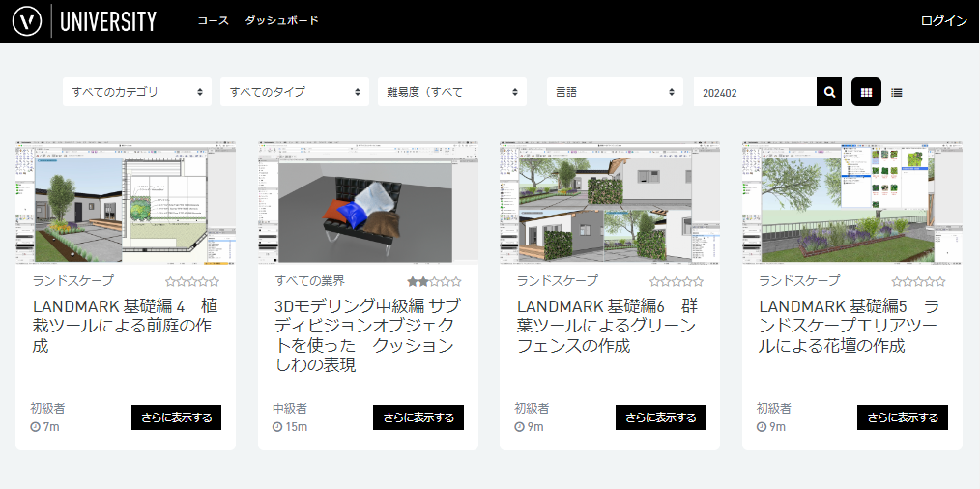The image size is (980, 489).
Task: Switch to list view icon
Action: (896, 93)
